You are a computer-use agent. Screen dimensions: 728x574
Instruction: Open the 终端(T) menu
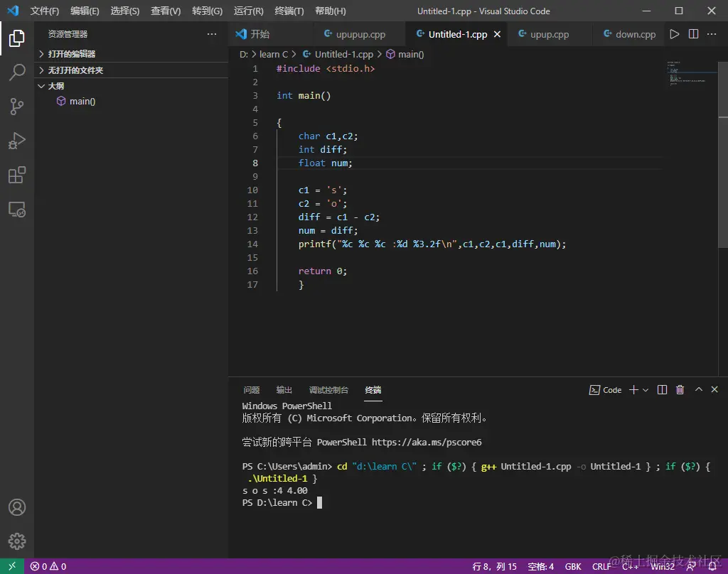click(289, 11)
